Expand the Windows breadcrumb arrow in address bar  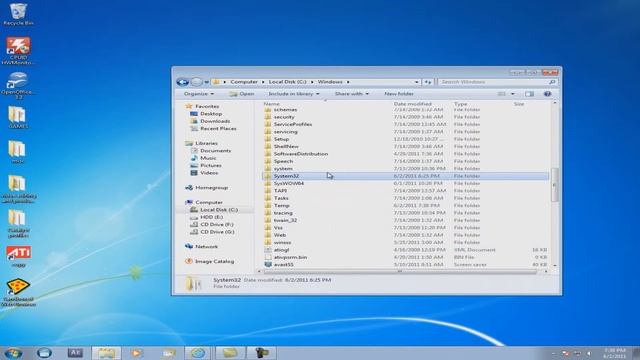click(x=348, y=82)
